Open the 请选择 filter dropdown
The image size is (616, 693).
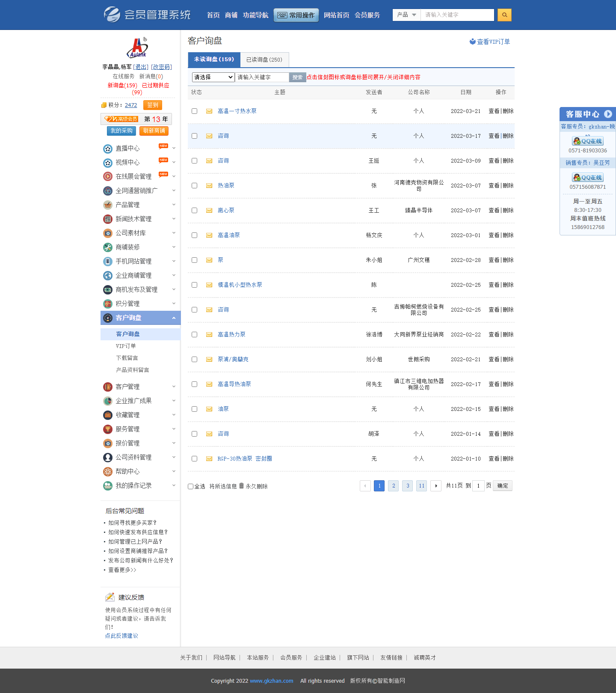click(213, 77)
